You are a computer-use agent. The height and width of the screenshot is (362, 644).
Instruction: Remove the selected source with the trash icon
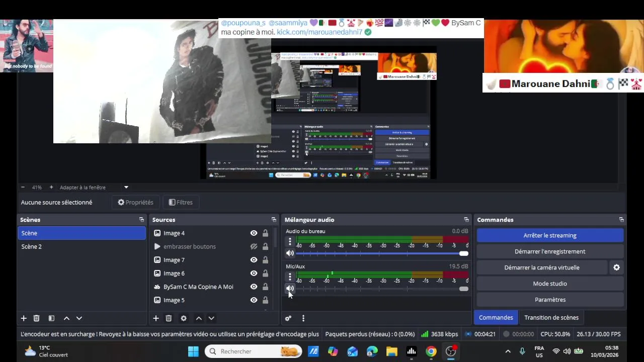pyautogui.click(x=169, y=318)
